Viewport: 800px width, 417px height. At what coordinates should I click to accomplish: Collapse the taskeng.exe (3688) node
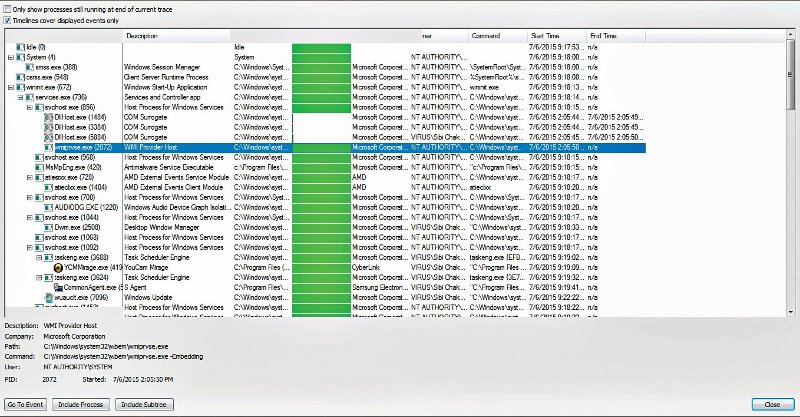[39, 257]
